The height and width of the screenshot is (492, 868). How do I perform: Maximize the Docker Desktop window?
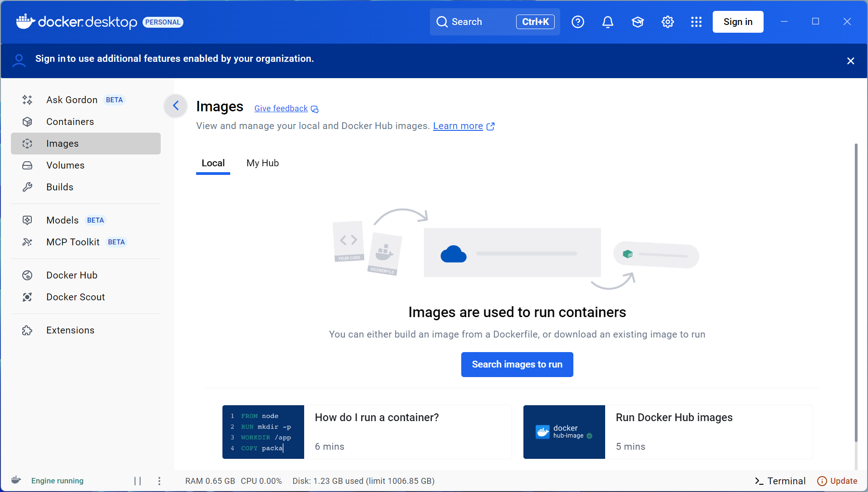(x=815, y=21)
